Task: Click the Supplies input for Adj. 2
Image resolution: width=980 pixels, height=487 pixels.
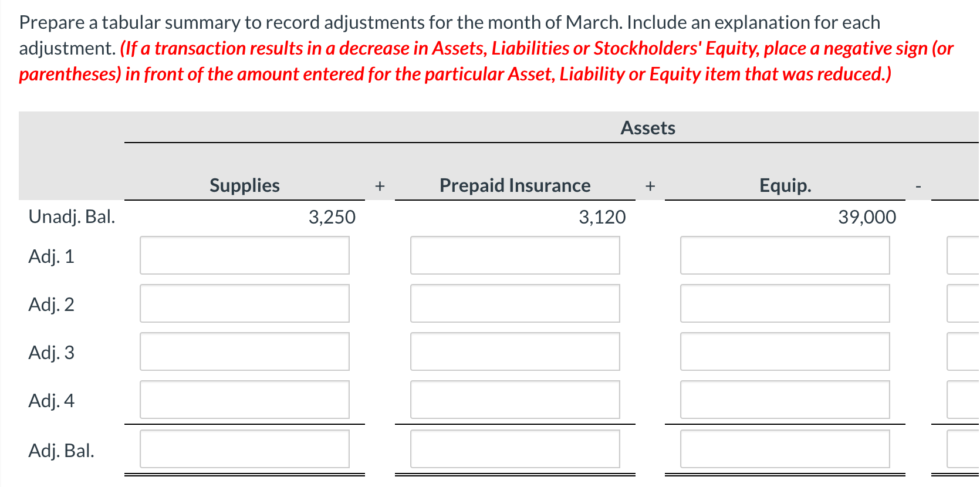Action: point(244,303)
